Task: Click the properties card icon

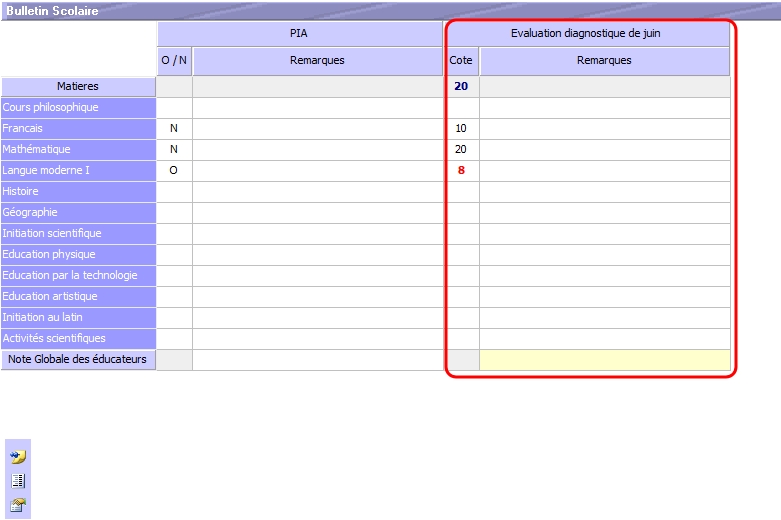Action: (x=18, y=505)
